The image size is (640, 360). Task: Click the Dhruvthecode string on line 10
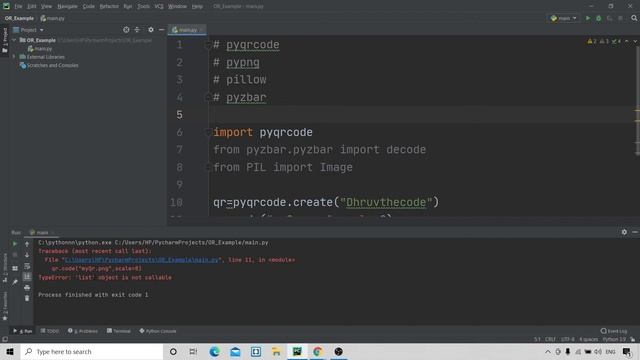(x=386, y=202)
